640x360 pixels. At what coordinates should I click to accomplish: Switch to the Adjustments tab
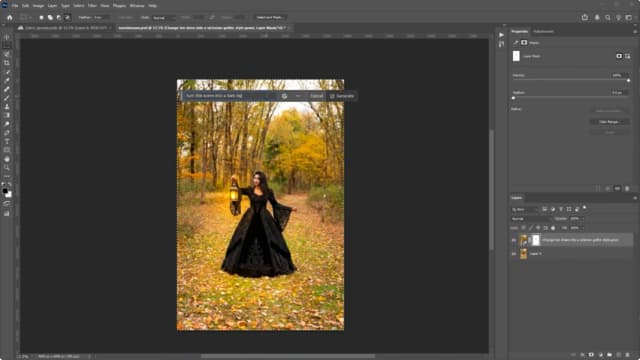click(x=544, y=31)
